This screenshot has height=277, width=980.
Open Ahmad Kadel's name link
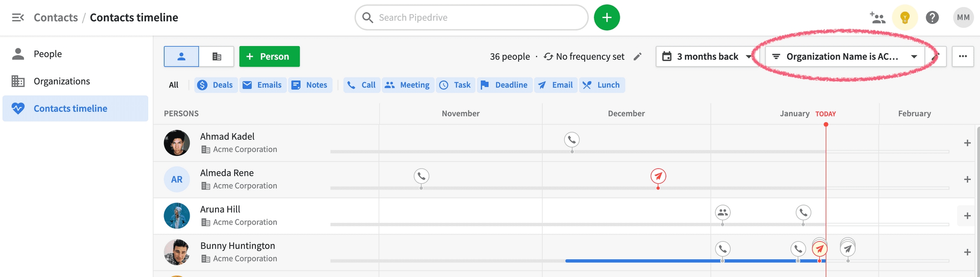coord(227,136)
